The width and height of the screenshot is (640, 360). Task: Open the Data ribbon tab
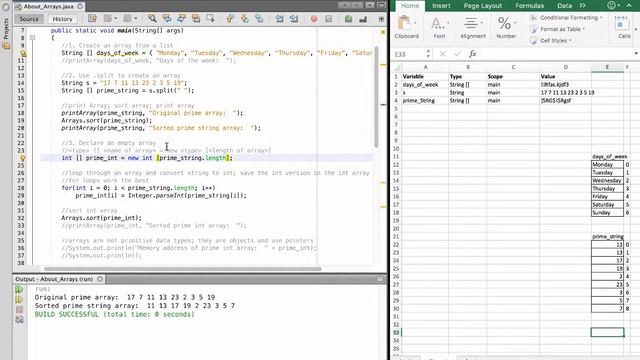(564, 6)
